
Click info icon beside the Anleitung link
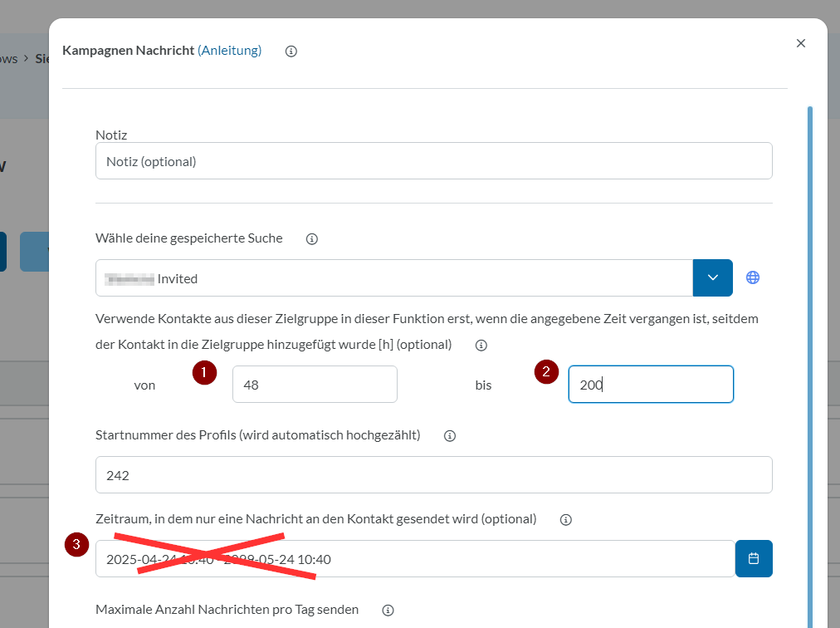[x=291, y=52]
